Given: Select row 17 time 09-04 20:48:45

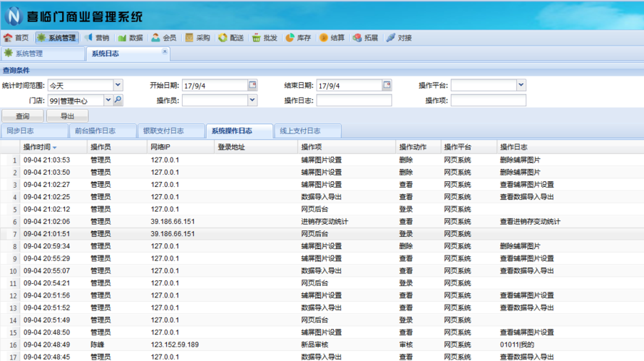Looking at the screenshot, I should coord(46,357).
